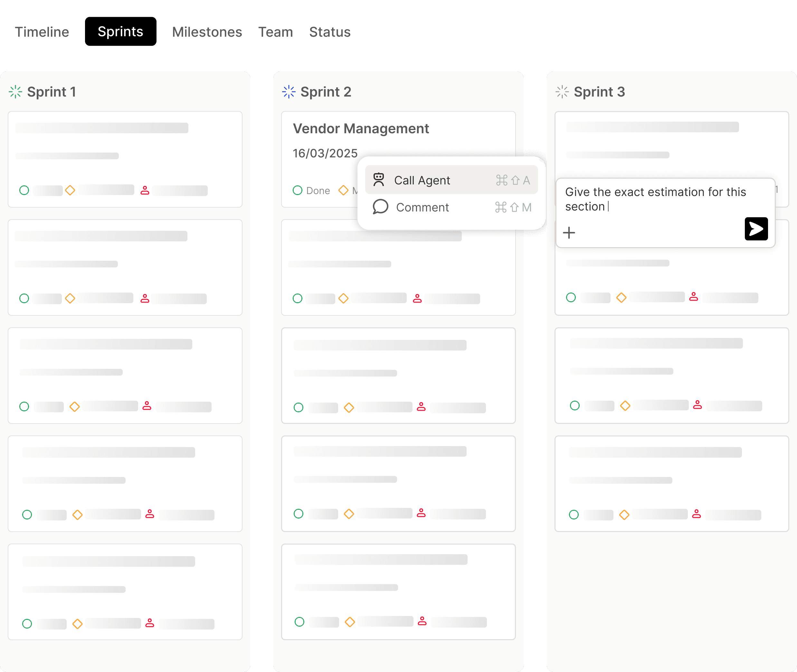The width and height of the screenshot is (797, 672).
Task: Click the date 16/03/2025 on Vendor Management
Action: pyautogui.click(x=325, y=153)
